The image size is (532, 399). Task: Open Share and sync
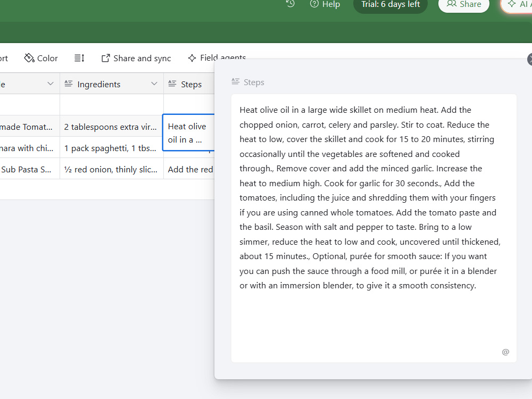click(136, 59)
